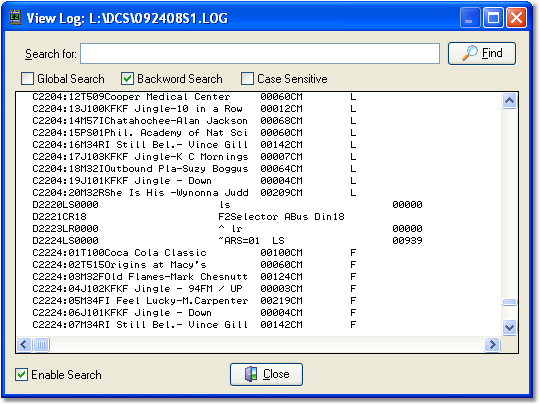This screenshot has width=540, height=405.
Task: Click the door icon on Close button
Action: [251, 374]
